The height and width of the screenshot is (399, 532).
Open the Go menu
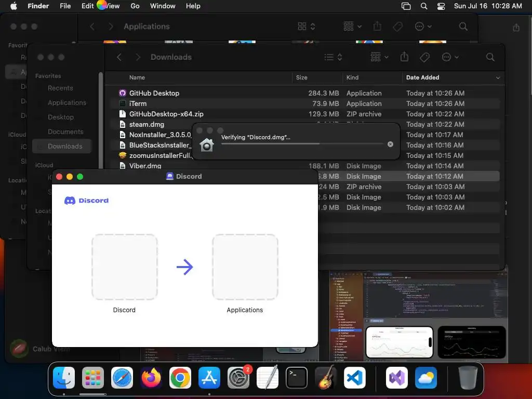tap(135, 6)
